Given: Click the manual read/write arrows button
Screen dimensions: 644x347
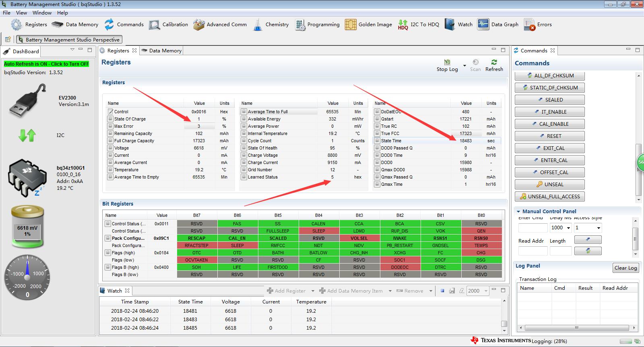Looking at the screenshot, I should click(x=588, y=251).
